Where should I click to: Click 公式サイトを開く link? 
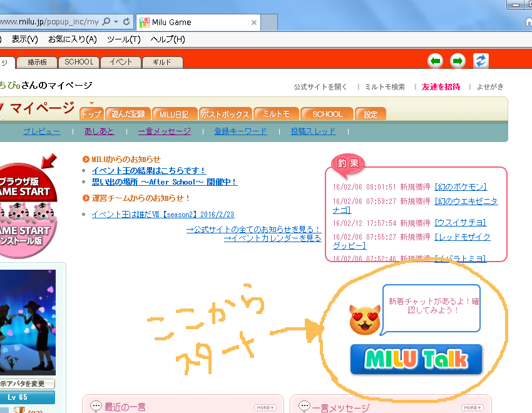(x=320, y=87)
